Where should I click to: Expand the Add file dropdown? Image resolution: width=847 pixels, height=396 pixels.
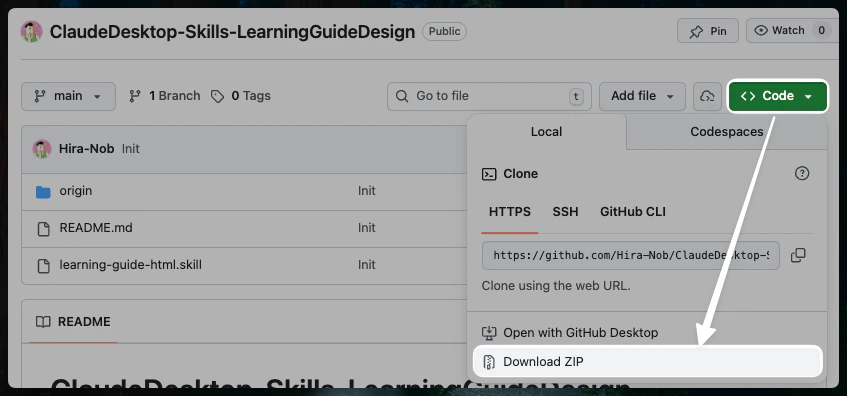[642, 96]
